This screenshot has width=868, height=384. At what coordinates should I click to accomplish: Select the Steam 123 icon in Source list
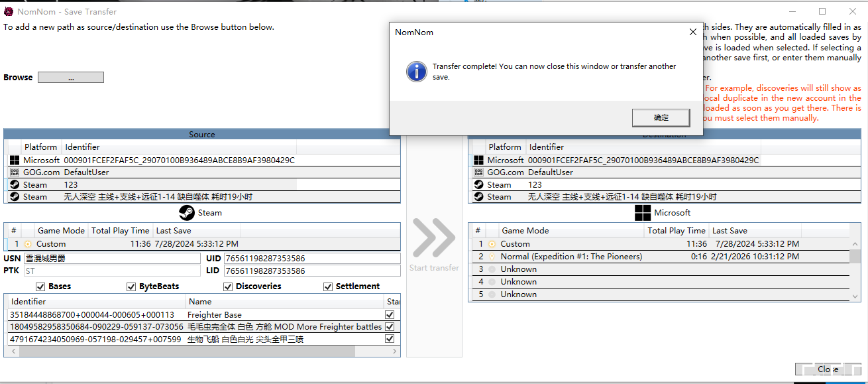(15, 185)
